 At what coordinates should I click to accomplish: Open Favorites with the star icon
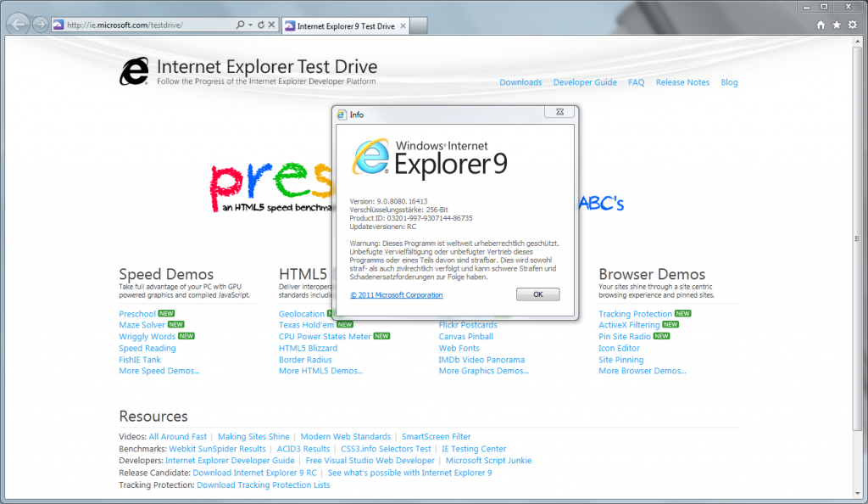[x=837, y=25]
